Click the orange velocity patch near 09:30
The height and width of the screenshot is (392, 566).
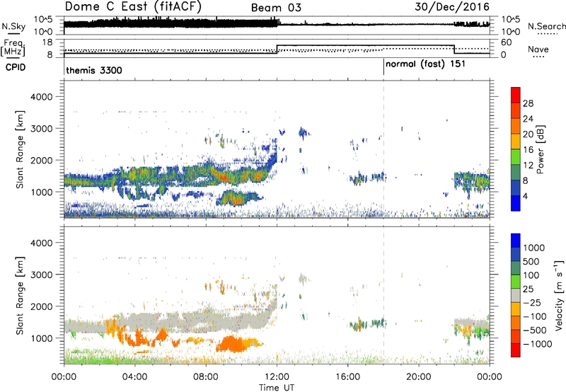(x=231, y=344)
